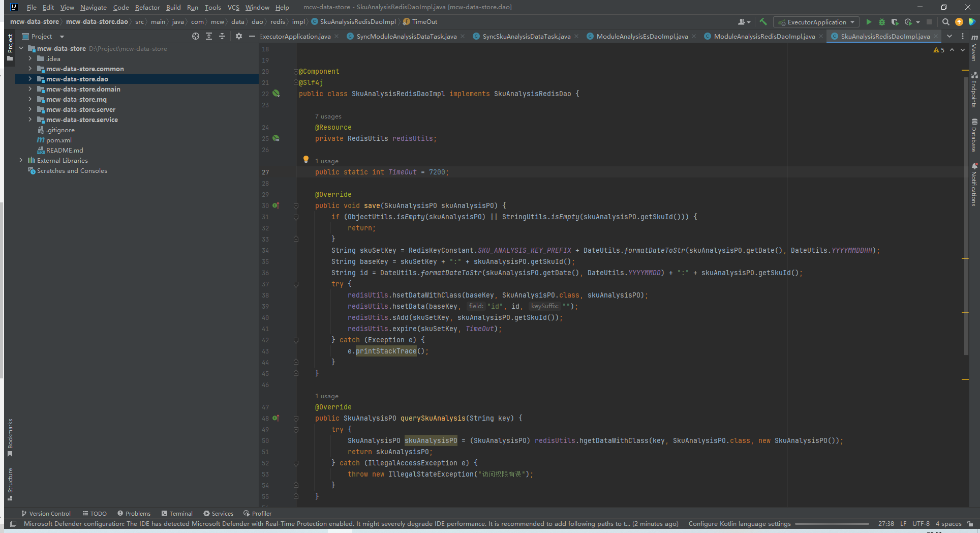This screenshot has width=980, height=533.
Task: Click the Profiler run icon in toolbar
Action: pyautogui.click(x=908, y=22)
